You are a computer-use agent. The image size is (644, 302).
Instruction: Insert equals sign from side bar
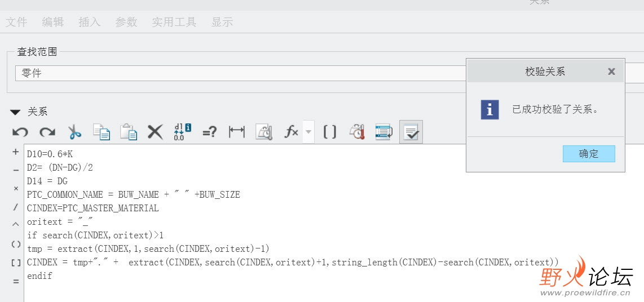[x=16, y=282]
